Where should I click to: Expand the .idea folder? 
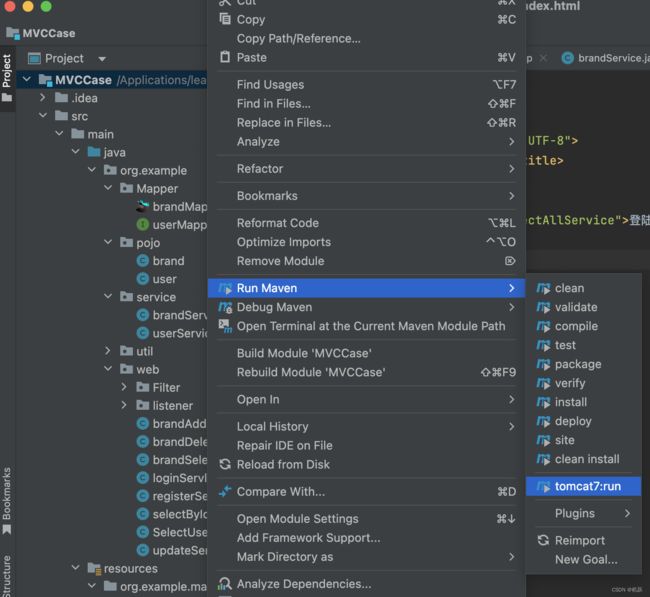click(43, 97)
